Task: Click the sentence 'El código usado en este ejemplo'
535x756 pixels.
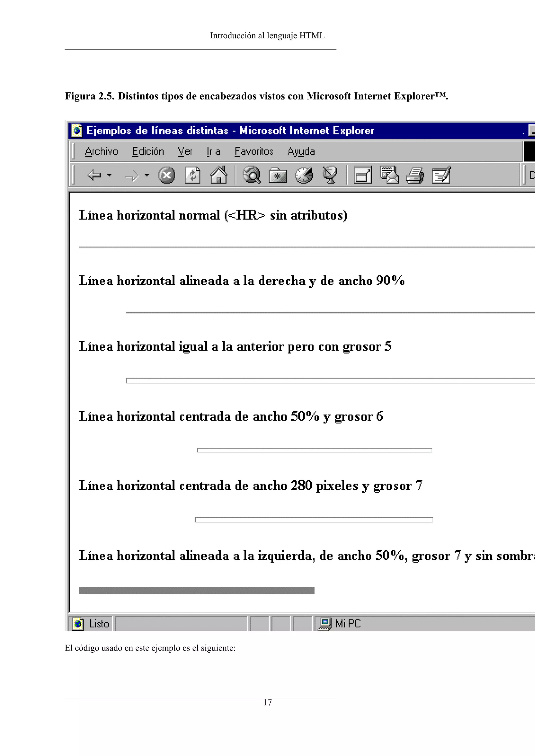Action: [x=150, y=648]
